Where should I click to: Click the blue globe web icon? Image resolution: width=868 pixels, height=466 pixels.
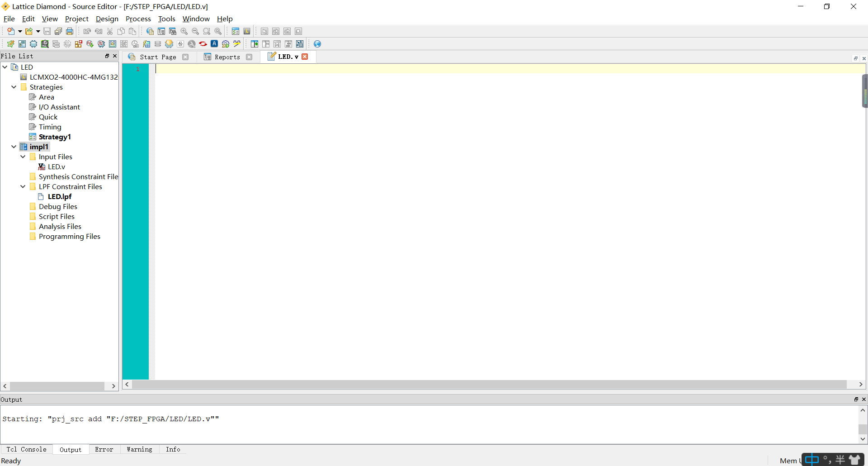pyautogui.click(x=317, y=44)
